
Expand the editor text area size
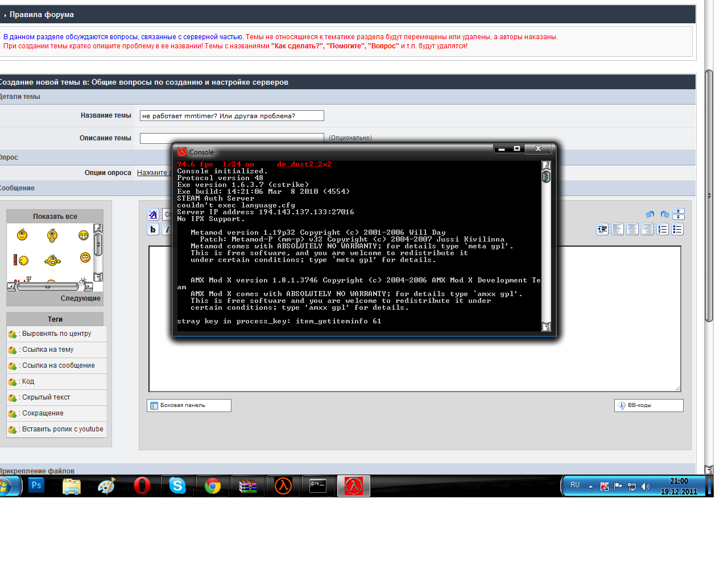tap(679, 217)
